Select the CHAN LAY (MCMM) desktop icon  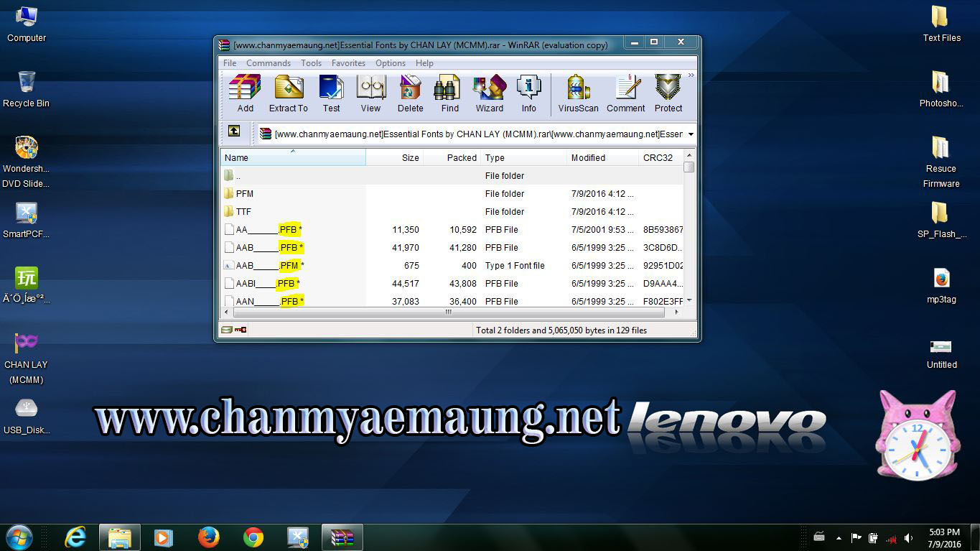tap(27, 358)
